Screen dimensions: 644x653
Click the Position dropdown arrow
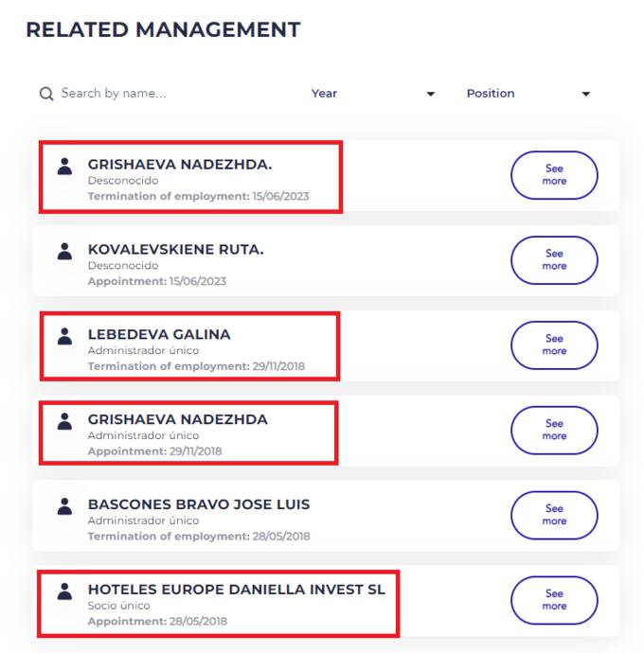(x=586, y=95)
